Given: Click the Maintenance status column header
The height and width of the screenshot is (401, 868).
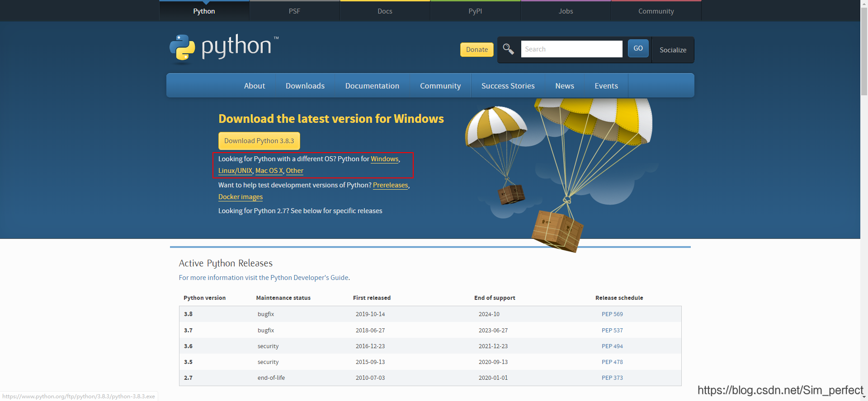Looking at the screenshot, I should coord(283,298).
